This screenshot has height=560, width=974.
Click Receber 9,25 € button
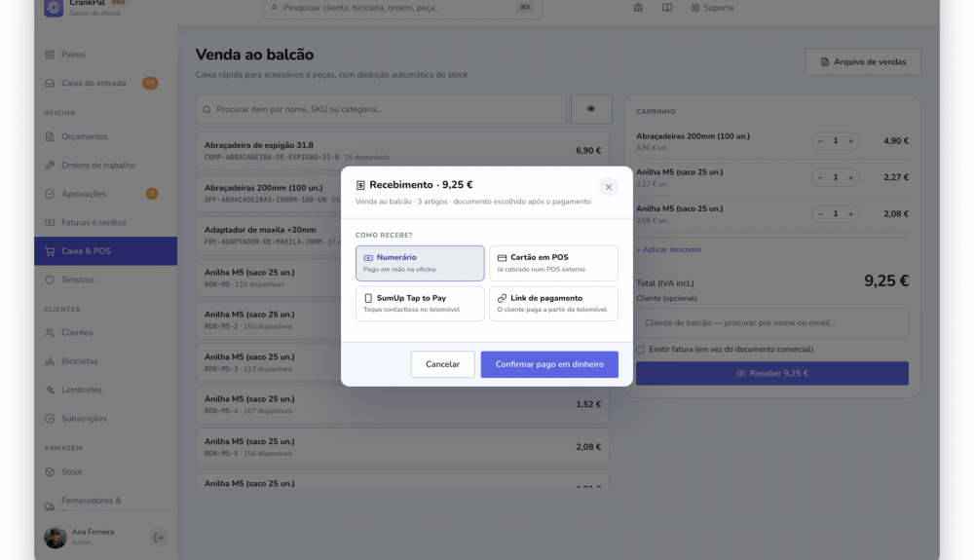click(x=771, y=373)
